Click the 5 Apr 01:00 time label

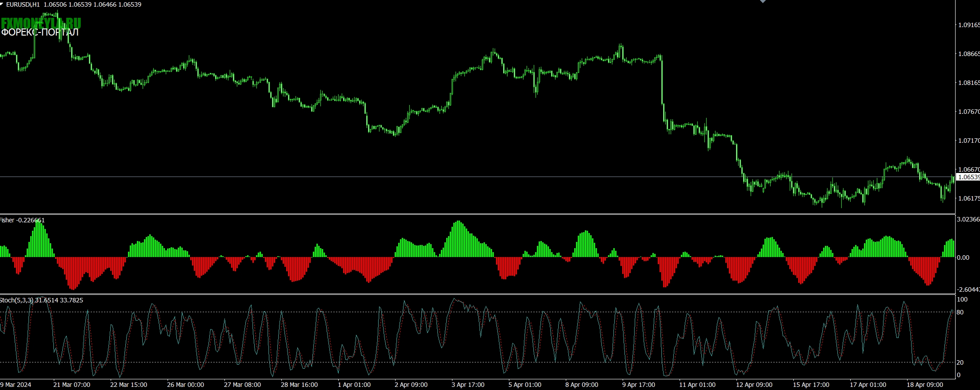click(525, 385)
